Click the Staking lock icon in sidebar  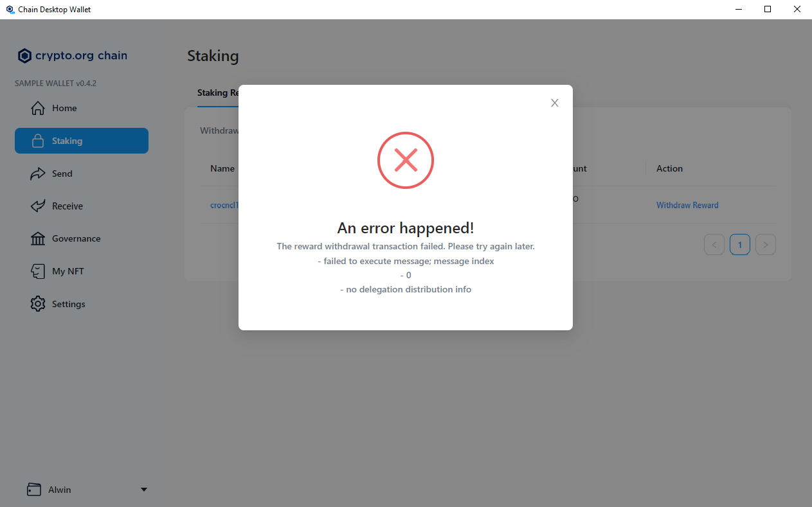click(x=38, y=140)
